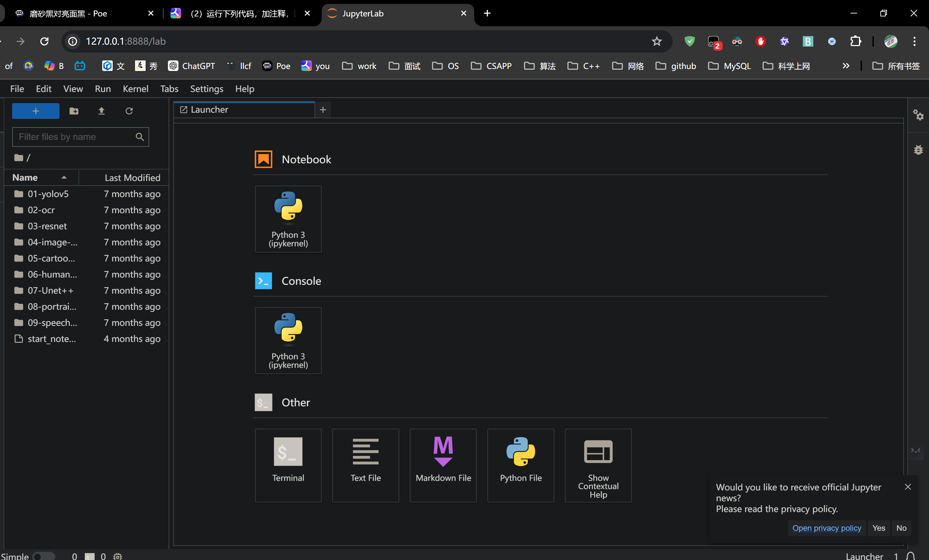929x560 pixels.
Task: Create a new Markdown File
Action: (x=443, y=465)
